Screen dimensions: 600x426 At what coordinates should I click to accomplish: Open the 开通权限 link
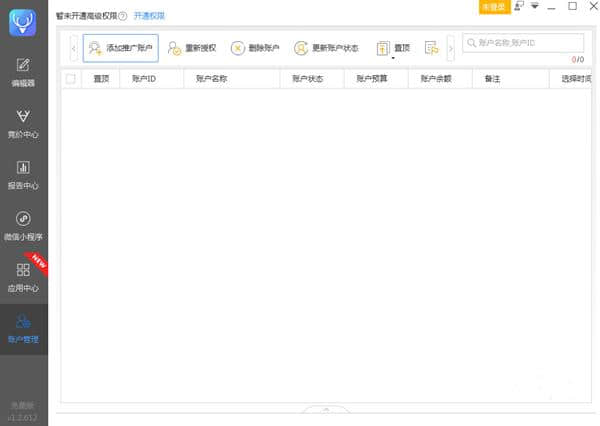pyautogui.click(x=149, y=16)
